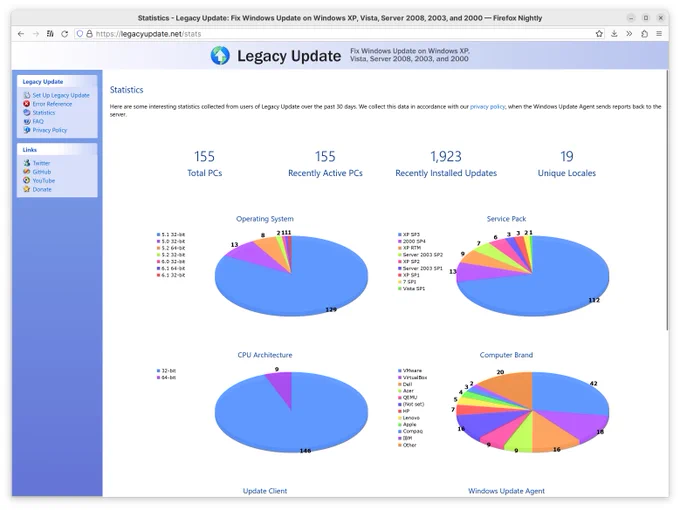Click the purple 64-bit slice in CPU Architecture chart
The image size is (680, 510).
[x=282, y=386]
